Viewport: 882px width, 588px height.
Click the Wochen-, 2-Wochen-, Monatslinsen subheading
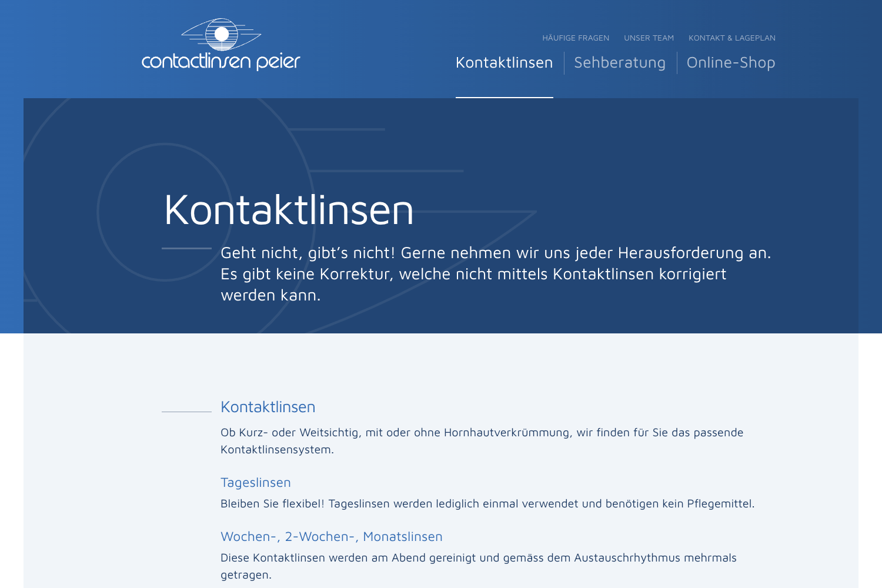coord(331,537)
